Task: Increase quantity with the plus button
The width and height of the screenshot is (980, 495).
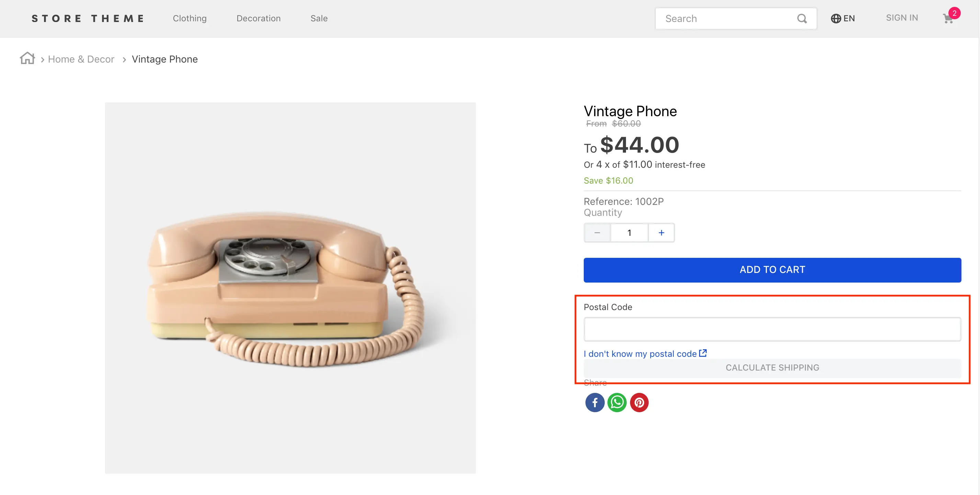Action: [661, 232]
